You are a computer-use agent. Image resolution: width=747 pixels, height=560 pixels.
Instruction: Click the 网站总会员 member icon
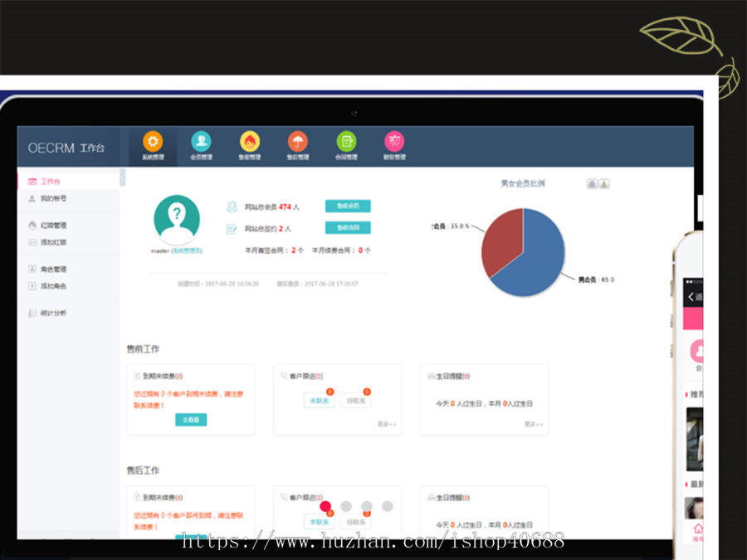pyautogui.click(x=232, y=207)
